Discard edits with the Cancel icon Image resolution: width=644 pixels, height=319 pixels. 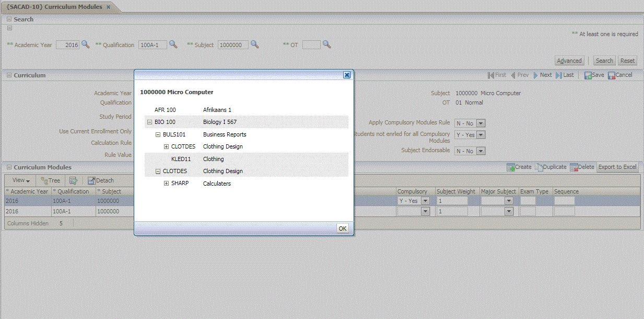coord(620,75)
